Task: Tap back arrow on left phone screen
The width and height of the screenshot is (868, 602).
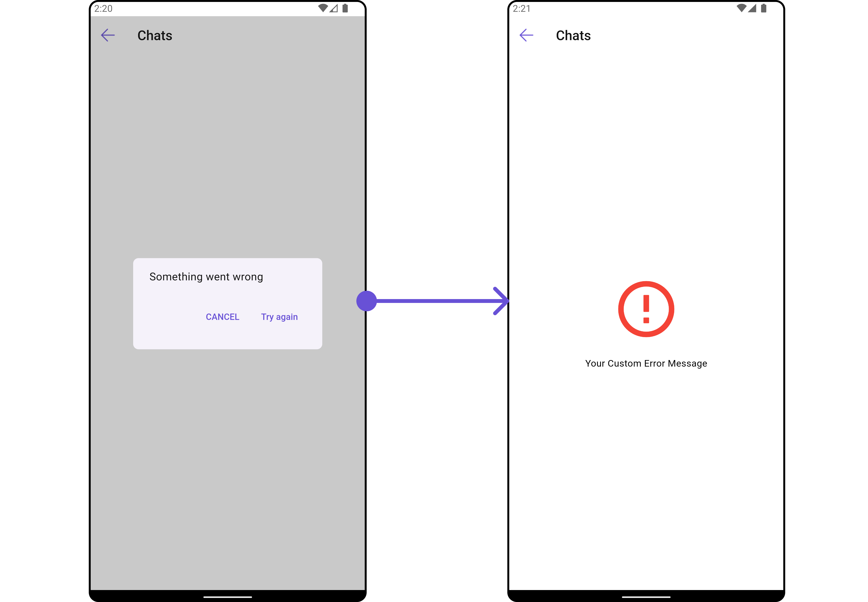Action: coord(108,36)
